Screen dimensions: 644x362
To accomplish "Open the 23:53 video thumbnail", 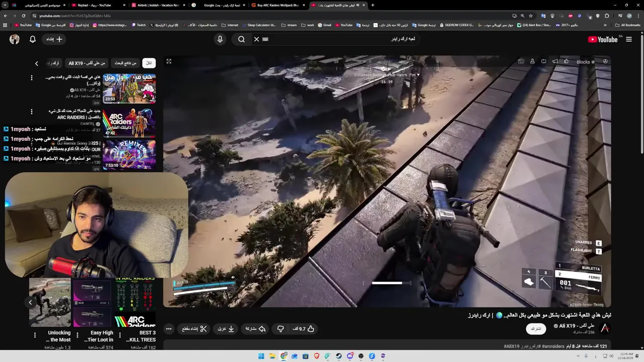I will pos(129,88).
